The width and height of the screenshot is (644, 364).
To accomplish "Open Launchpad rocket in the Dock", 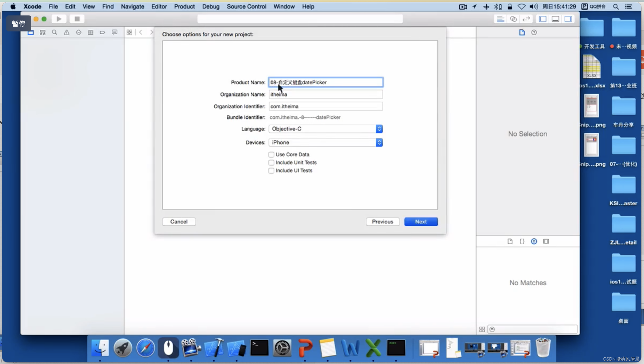I will click(123, 348).
